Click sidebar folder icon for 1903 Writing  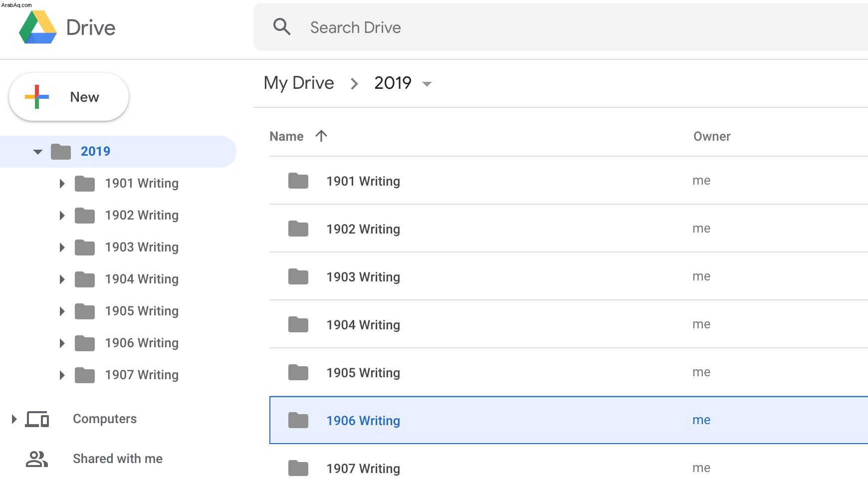click(85, 247)
